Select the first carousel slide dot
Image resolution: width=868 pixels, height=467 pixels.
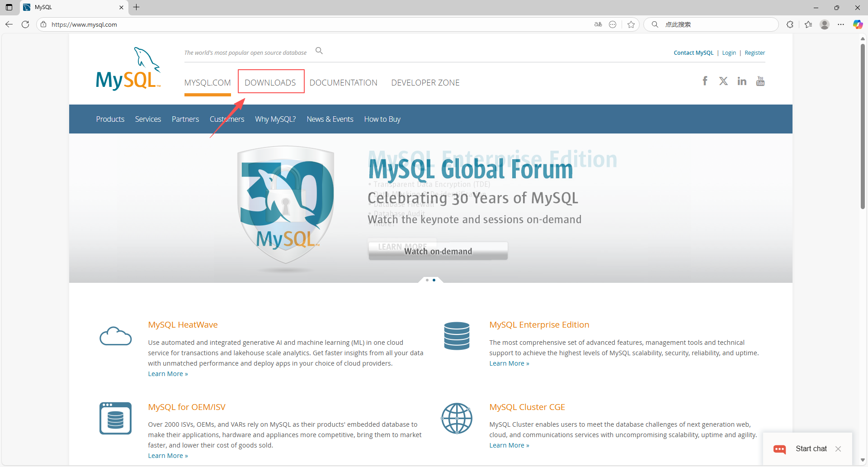[427, 280]
